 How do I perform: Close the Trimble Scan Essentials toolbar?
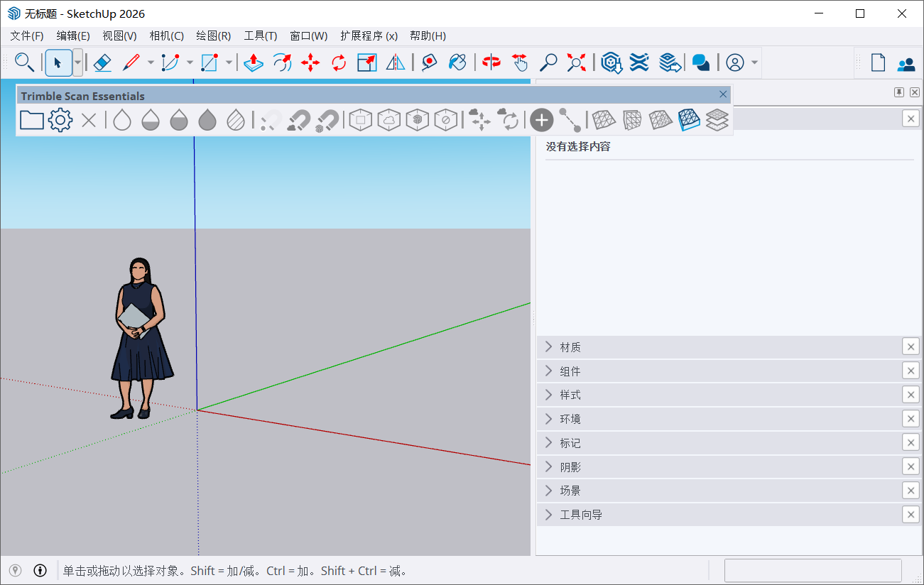tap(723, 94)
